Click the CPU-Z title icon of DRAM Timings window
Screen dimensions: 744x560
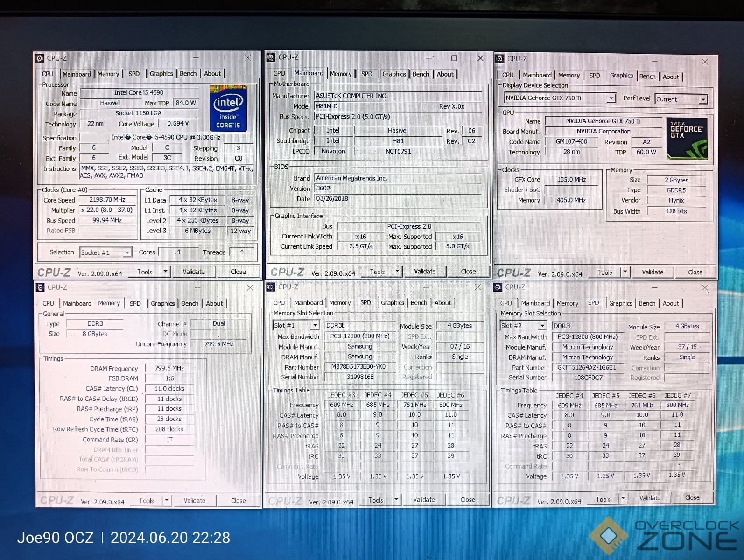point(40,287)
